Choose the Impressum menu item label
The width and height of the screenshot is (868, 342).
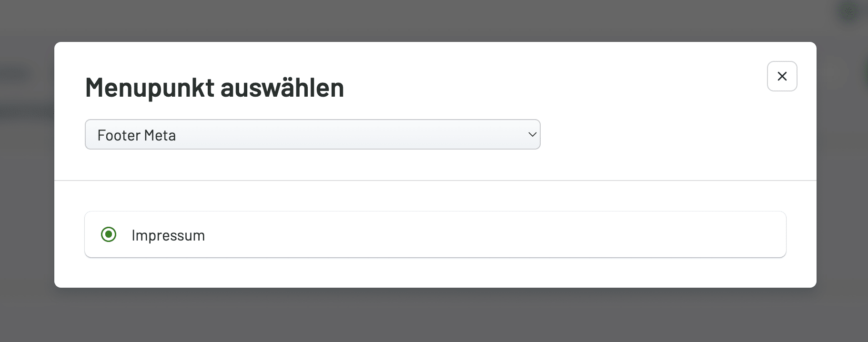tap(168, 235)
